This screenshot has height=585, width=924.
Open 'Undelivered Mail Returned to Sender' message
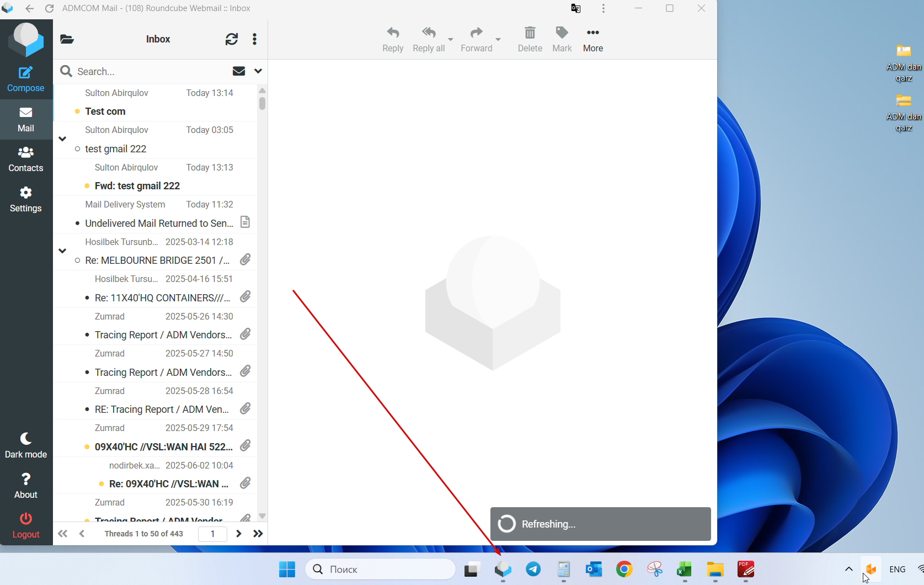pos(155,214)
